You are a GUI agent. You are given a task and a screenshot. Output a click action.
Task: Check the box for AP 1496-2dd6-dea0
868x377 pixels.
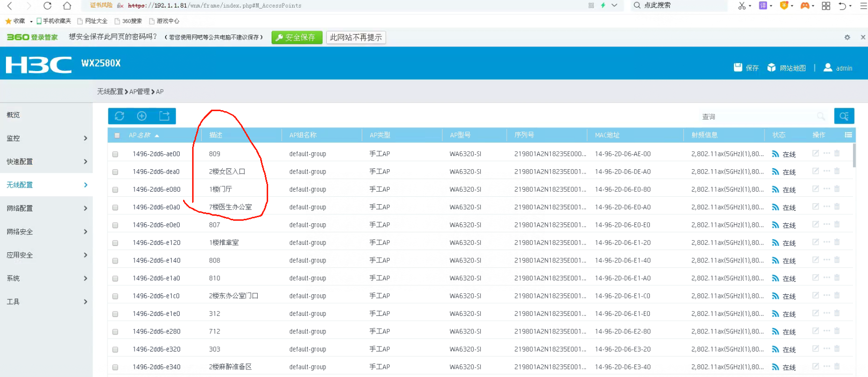click(115, 172)
